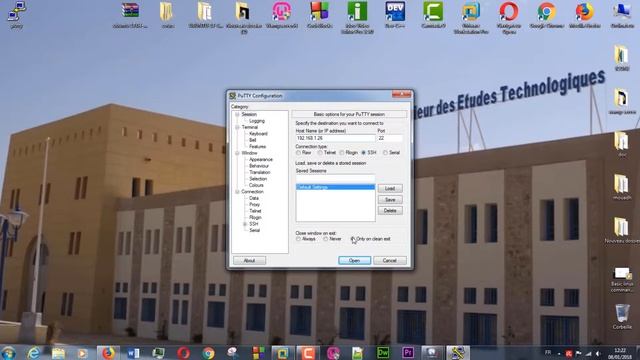Select Translation in the category tree
The width and height of the screenshot is (640, 360).
(260, 172)
